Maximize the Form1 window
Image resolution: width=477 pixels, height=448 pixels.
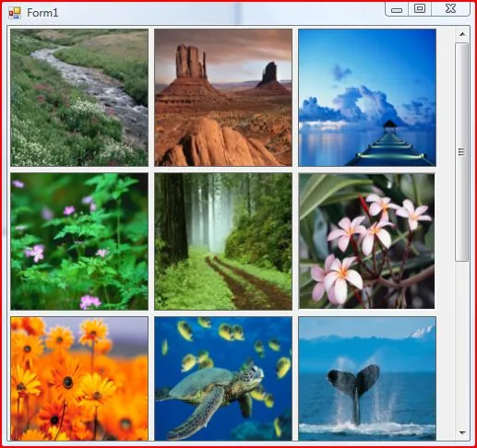tap(420, 8)
